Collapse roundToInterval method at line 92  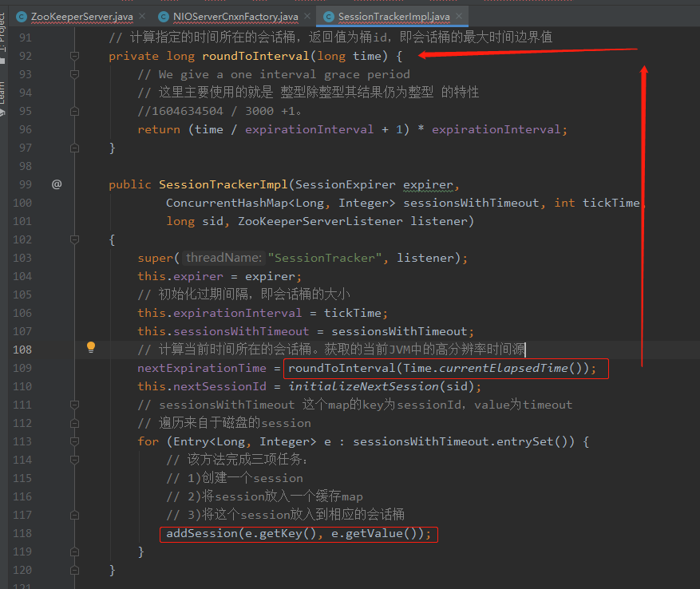[x=74, y=56]
